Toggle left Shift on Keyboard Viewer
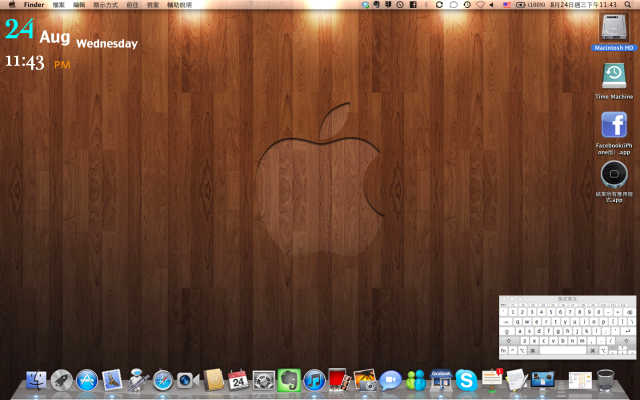The image size is (640, 400). [x=509, y=341]
